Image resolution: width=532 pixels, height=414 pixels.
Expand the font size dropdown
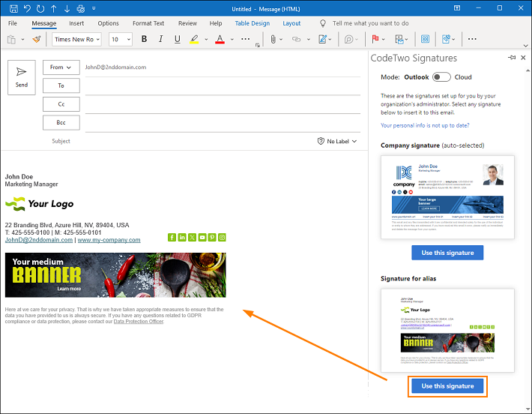tap(129, 40)
